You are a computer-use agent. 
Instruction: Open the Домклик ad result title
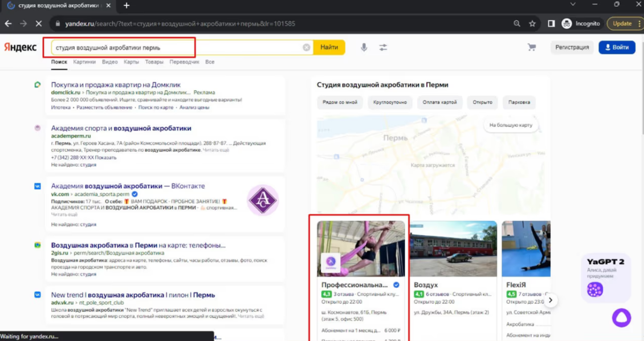coord(116,85)
